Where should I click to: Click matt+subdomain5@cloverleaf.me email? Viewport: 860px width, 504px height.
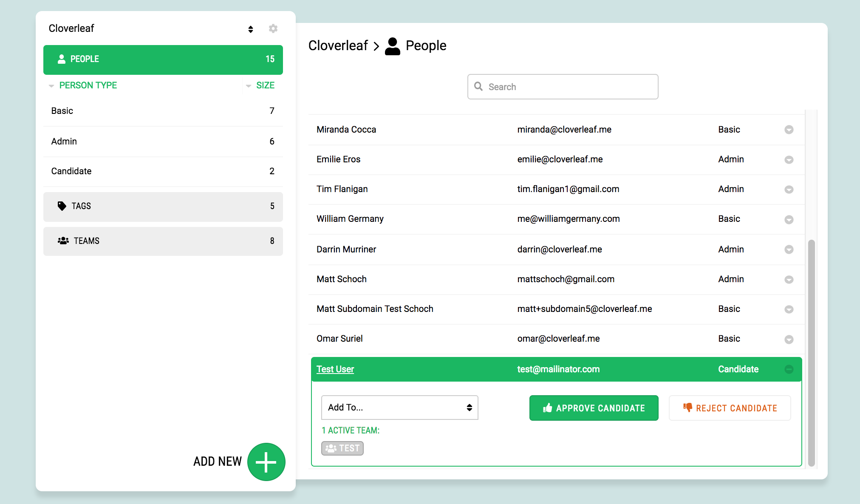coord(585,309)
